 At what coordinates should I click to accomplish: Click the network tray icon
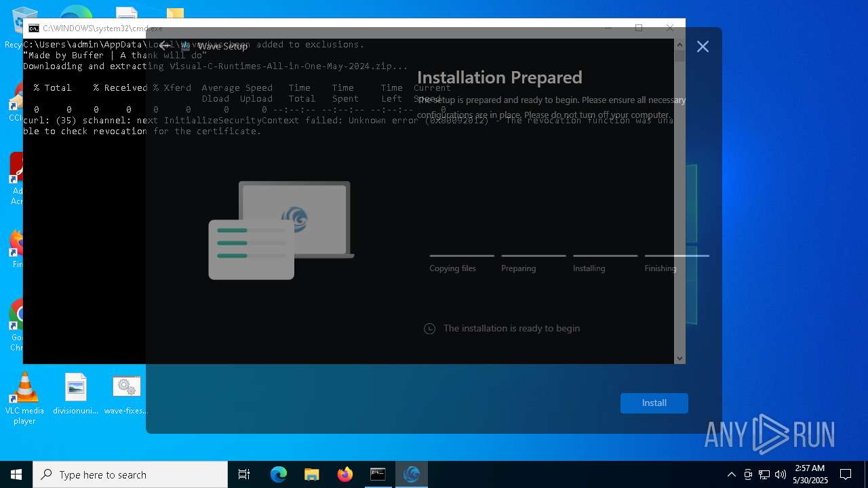pyautogui.click(x=764, y=474)
